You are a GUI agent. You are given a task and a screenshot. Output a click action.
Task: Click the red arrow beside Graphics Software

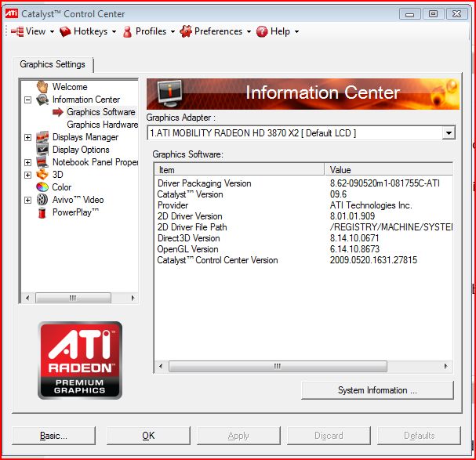pos(58,112)
